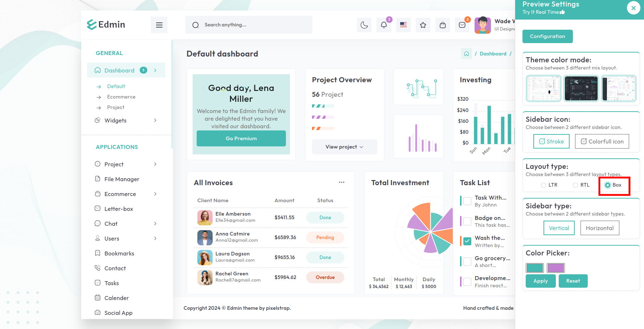The height and width of the screenshot is (329, 644).
Task: Pick the purple color swatch
Action: (556, 268)
